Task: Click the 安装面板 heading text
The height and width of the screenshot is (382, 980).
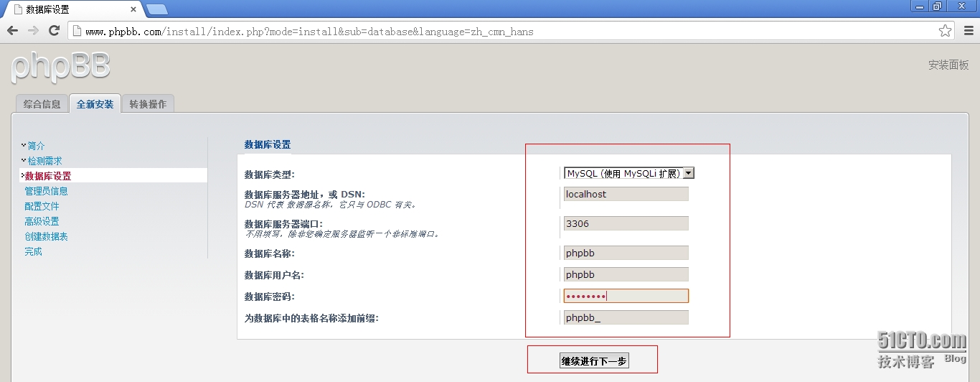Action: (x=948, y=65)
